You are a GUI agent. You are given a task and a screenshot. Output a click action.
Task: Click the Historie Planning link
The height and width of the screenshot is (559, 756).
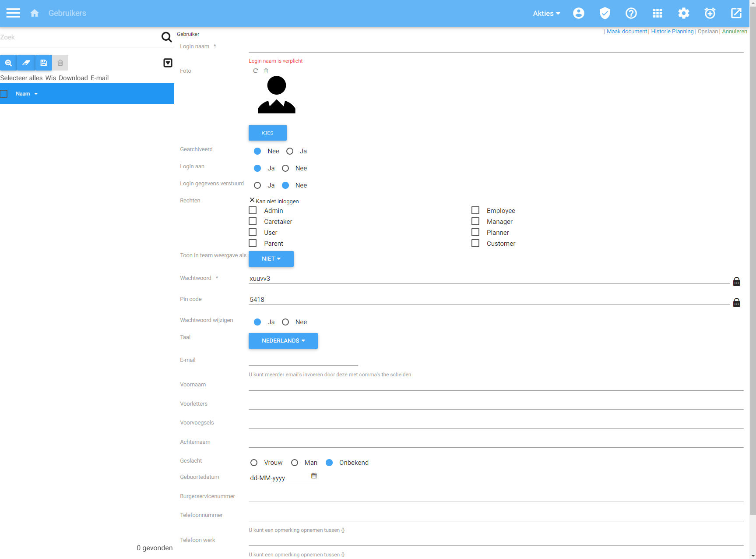pyautogui.click(x=672, y=32)
